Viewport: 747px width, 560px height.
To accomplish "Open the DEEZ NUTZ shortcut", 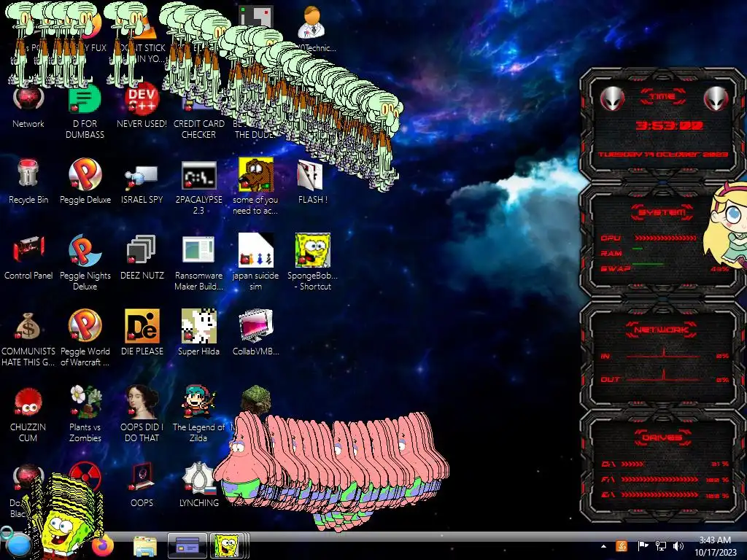I will (142, 257).
